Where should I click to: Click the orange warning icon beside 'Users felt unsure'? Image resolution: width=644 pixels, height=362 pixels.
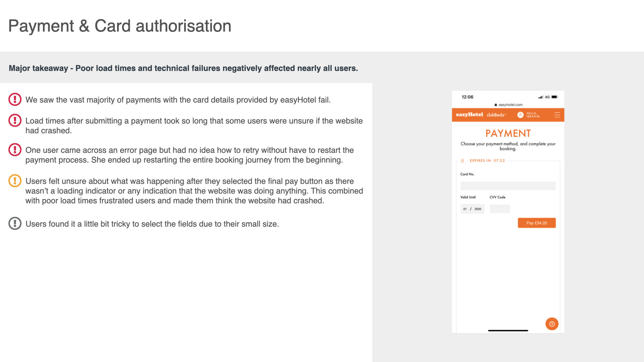point(15,181)
